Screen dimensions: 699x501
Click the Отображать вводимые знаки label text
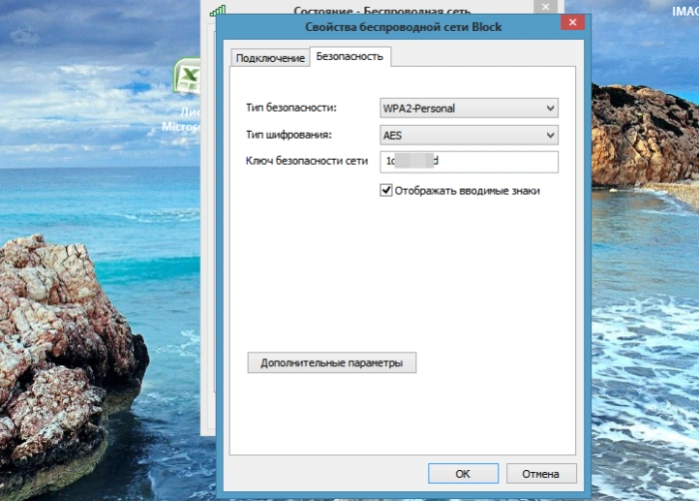(x=467, y=191)
